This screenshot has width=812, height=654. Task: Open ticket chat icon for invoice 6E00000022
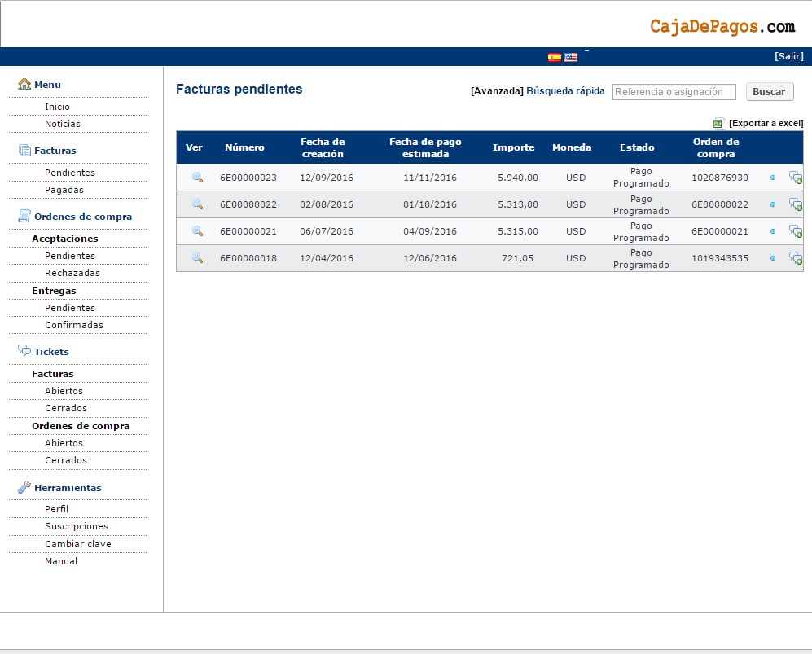(796, 204)
